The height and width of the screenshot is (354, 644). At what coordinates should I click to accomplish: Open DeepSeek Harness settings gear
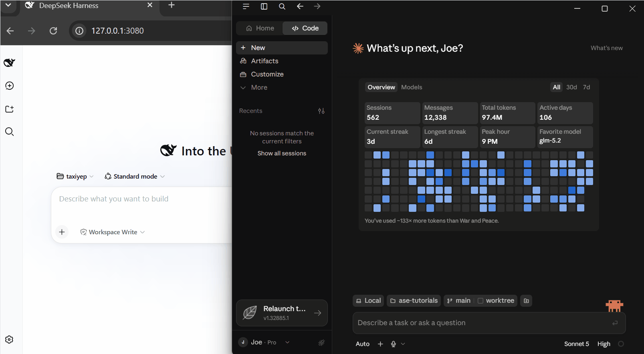tap(9, 340)
